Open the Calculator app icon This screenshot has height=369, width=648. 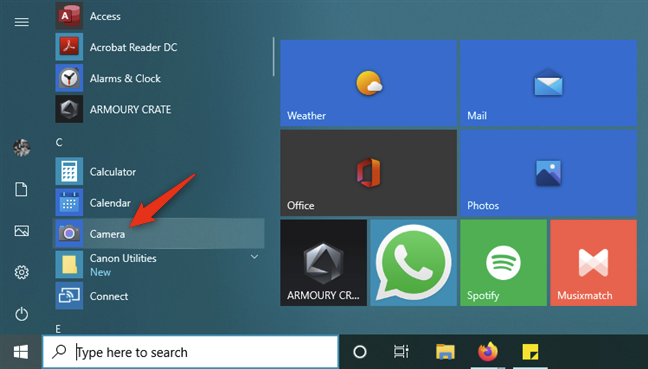(69, 171)
